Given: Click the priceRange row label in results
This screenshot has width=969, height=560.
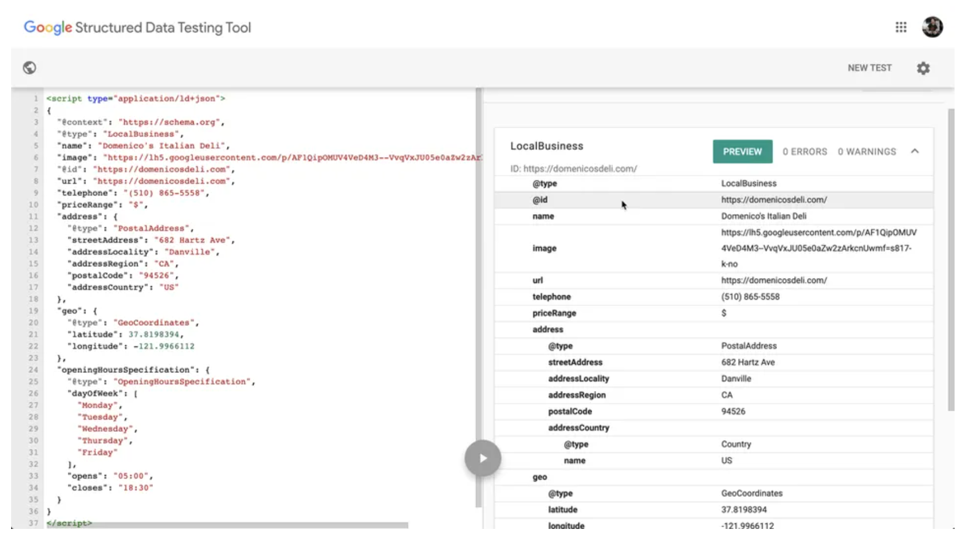Looking at the screenshot, I should point(554,313).
